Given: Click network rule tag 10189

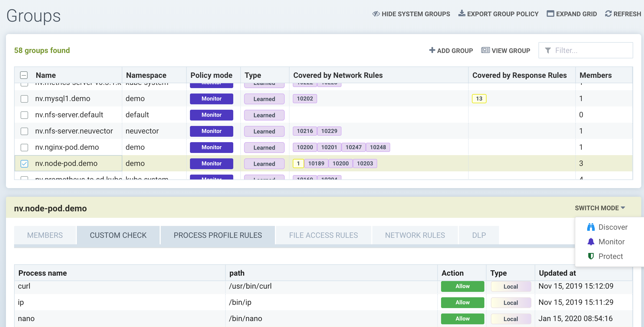Looking at the screenshot, I should [x=316, y=163].
